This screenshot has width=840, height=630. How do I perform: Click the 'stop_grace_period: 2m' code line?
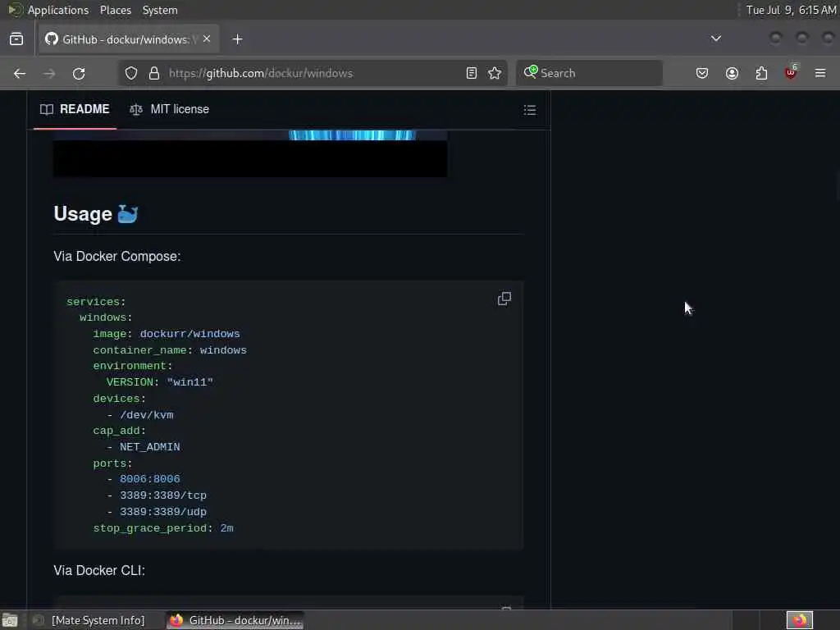[x=163, y=528]
